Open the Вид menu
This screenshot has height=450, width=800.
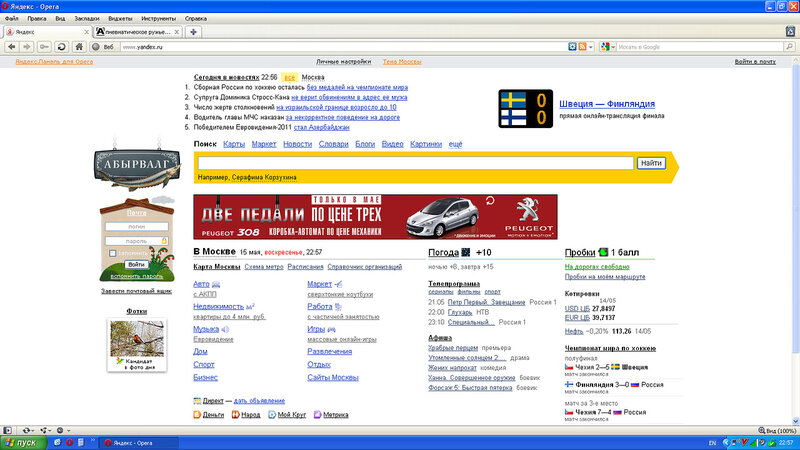point(60,18)
